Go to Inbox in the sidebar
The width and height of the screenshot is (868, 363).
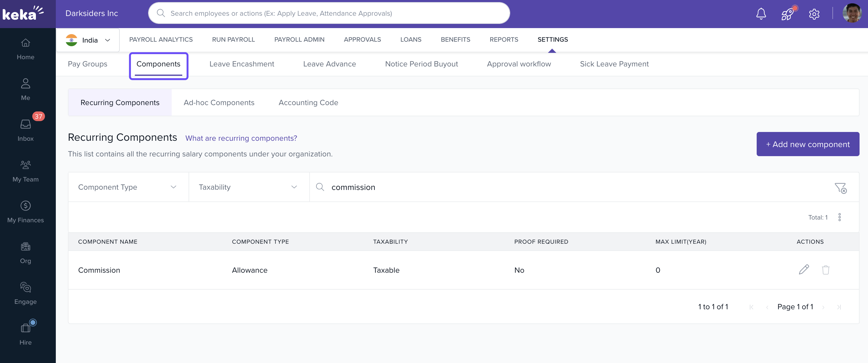coord(26,130)
